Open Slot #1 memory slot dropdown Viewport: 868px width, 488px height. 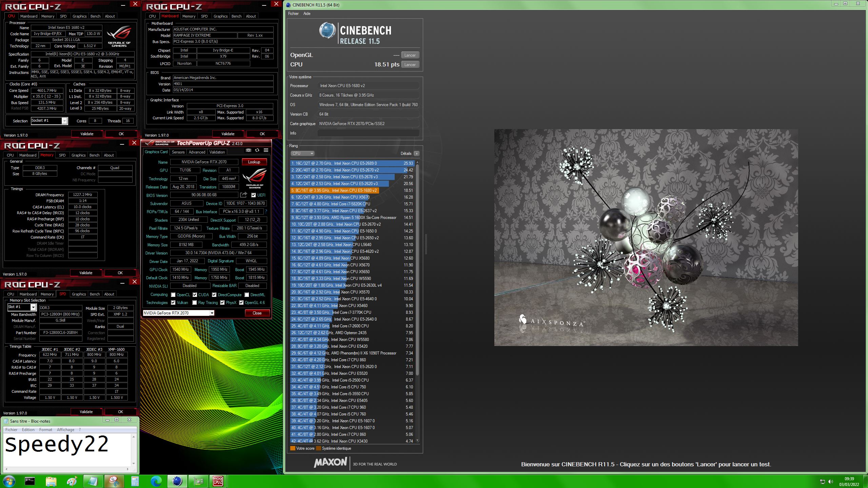[22, 307]
